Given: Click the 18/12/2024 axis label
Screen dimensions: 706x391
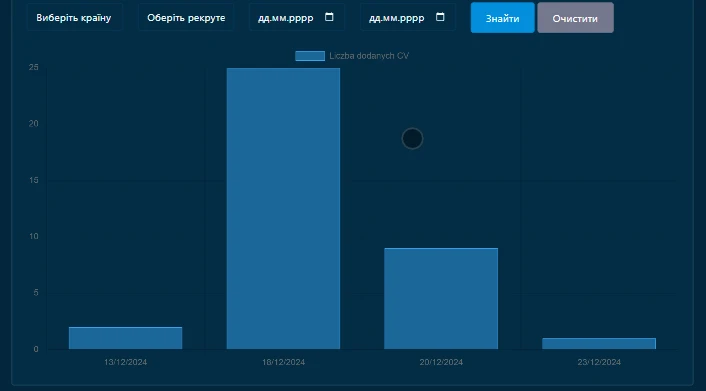Looking at the screenshot, I should (283, 362).
